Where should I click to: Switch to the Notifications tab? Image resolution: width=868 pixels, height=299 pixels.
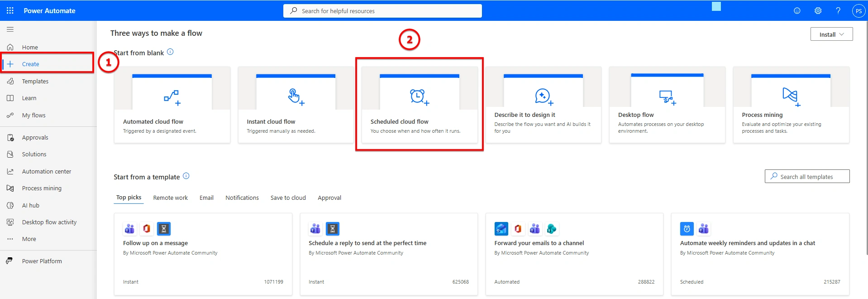[x=242, y=198]
